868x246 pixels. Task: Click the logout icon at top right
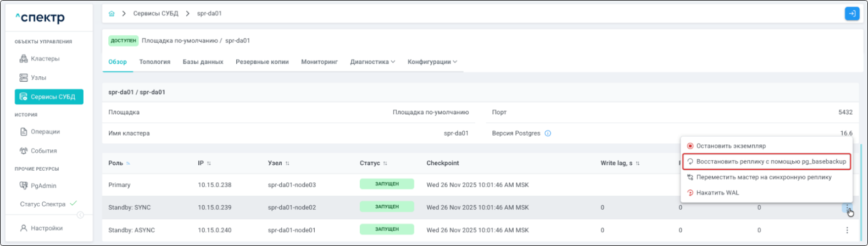(852, 14)
